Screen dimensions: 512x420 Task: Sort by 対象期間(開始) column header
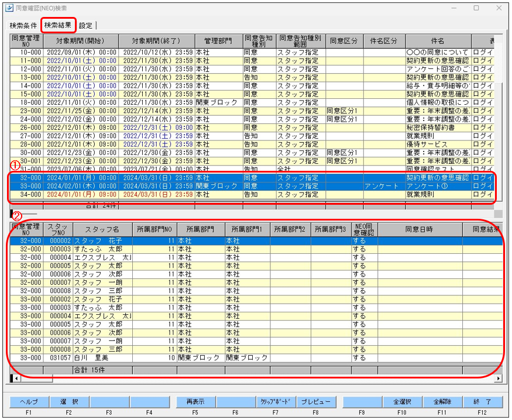(81, 41)
